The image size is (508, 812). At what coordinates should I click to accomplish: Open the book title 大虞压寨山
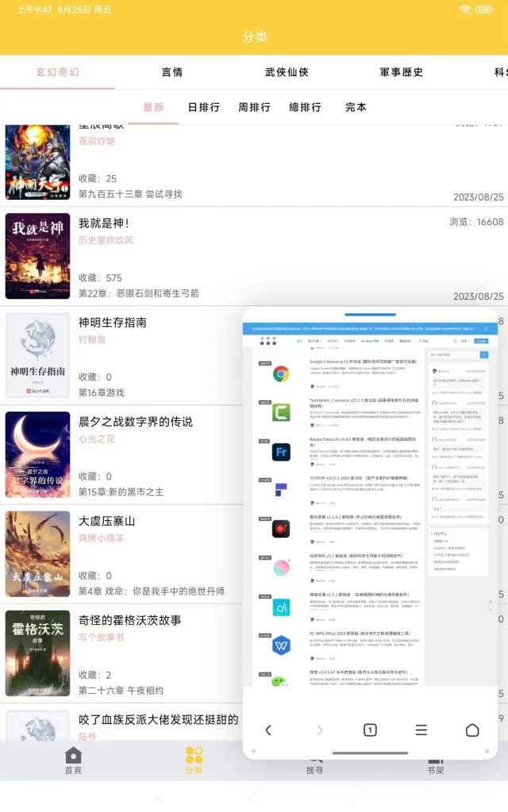click(107, 521)
